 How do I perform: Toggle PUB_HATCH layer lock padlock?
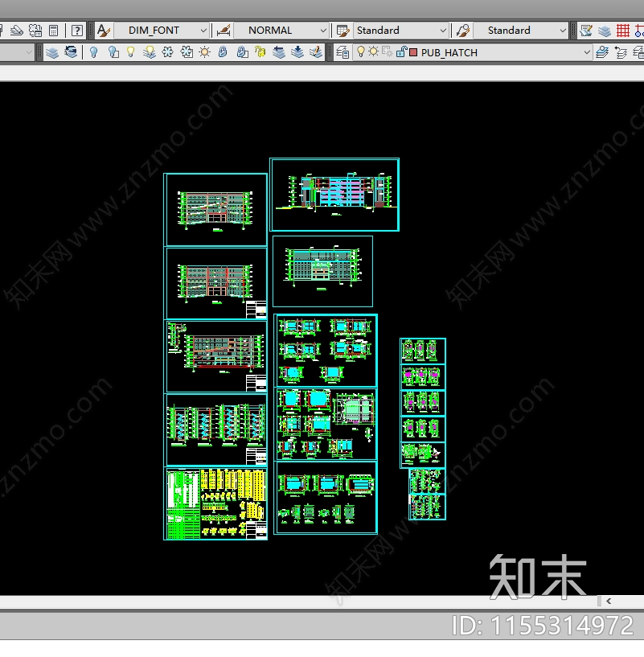click(x=401, y=52)
